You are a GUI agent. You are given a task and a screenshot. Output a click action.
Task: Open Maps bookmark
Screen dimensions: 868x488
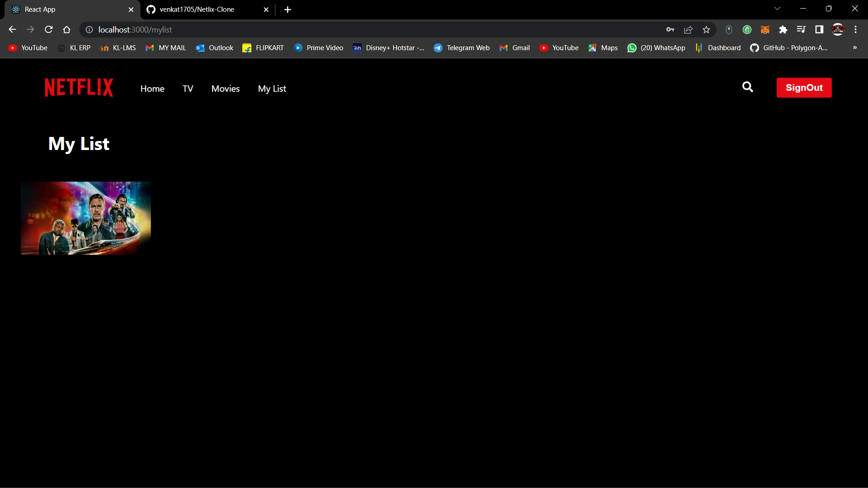603,48
